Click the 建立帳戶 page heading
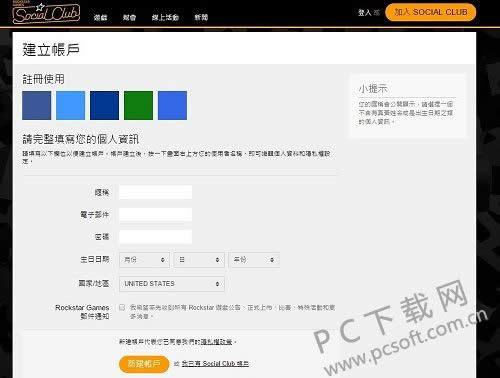 (51, 50)
